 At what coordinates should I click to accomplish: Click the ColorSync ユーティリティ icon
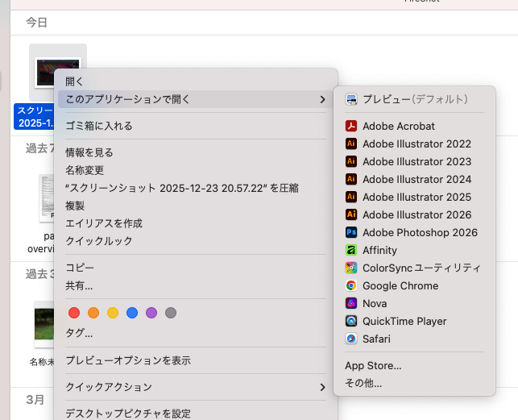[x=351, y=268]
